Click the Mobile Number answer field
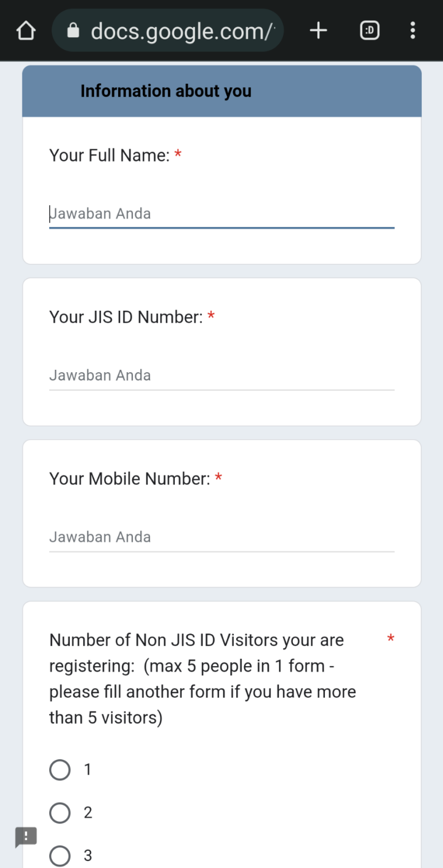 click(222, 537)
